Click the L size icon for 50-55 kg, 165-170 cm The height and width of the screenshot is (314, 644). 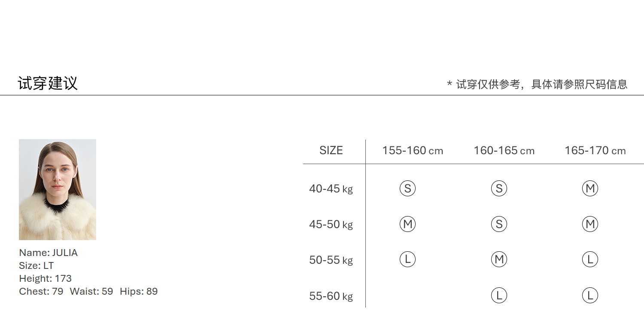590,259
